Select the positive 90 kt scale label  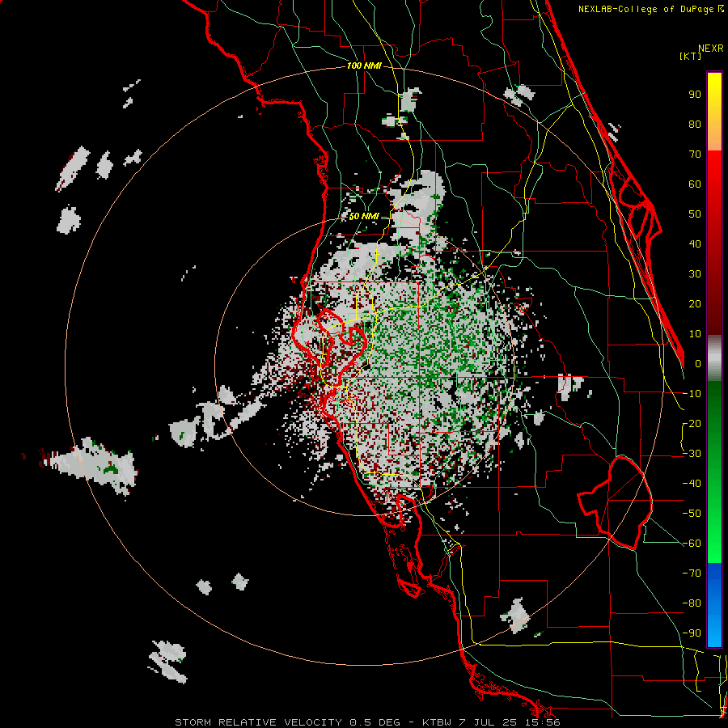[x=695, y=95]
